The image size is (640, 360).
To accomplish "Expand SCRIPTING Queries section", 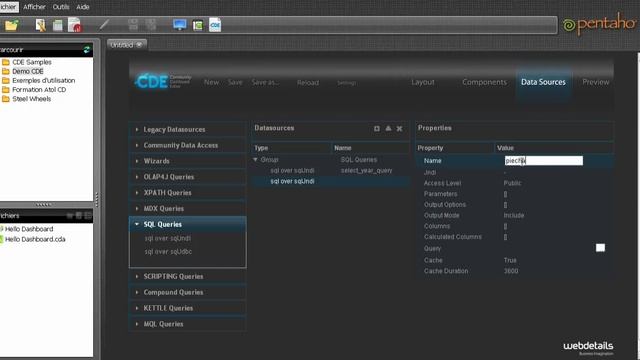I will point(188,277).
